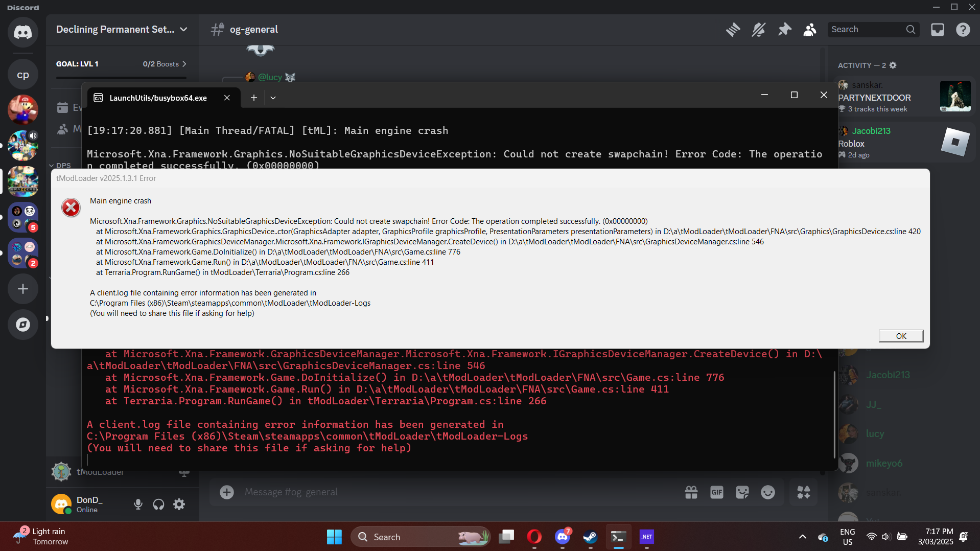Click OK in tModLoader error dialog

pos(901,336)
